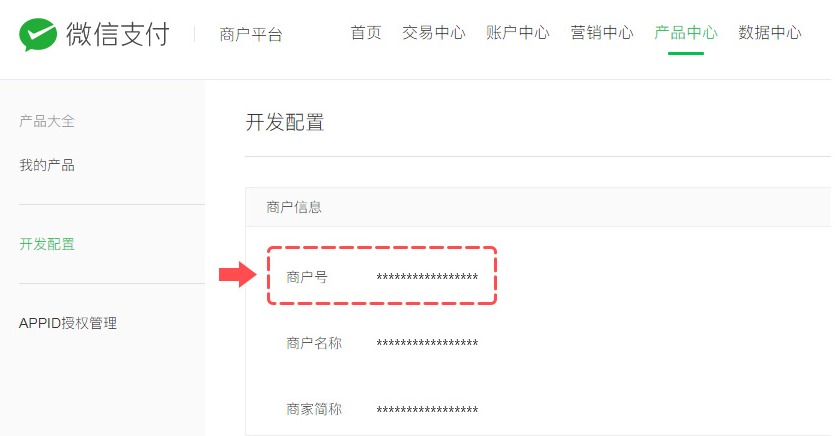Switch to 交易中心 in top navigation
Viewport: 835px width, 436px height.
433,33
